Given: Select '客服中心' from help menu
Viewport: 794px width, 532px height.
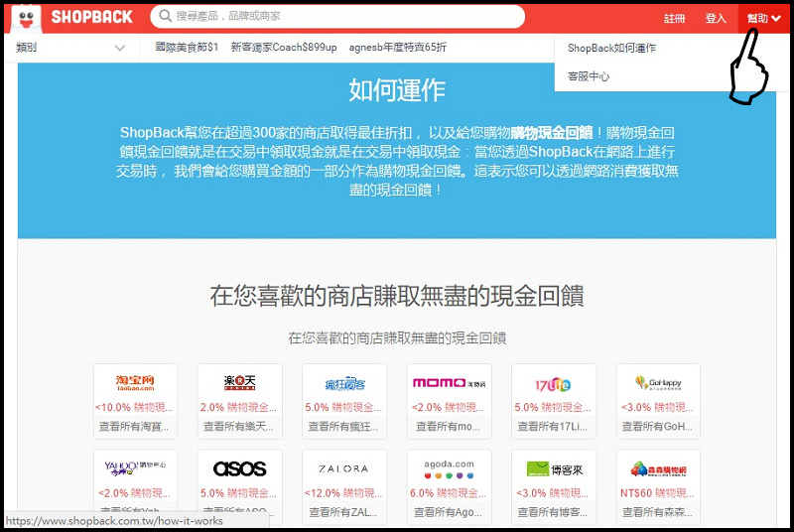Looking at the screenshot, I should tap(589, 76).
